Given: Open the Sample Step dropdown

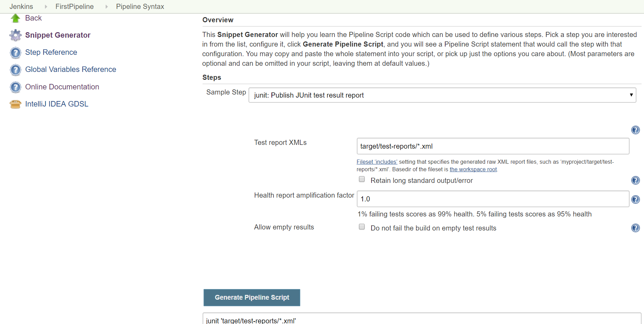Looking at the screenshot, I should 442,95.
